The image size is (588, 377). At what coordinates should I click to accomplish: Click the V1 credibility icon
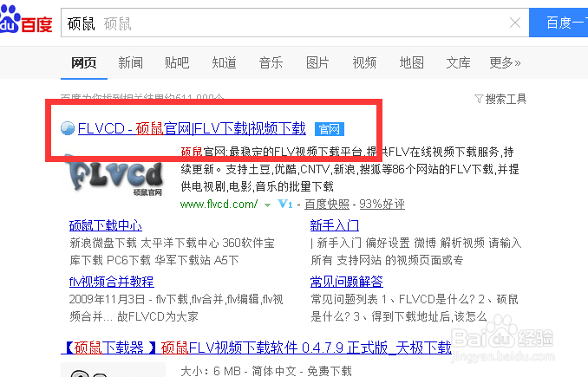click(285, 205)
